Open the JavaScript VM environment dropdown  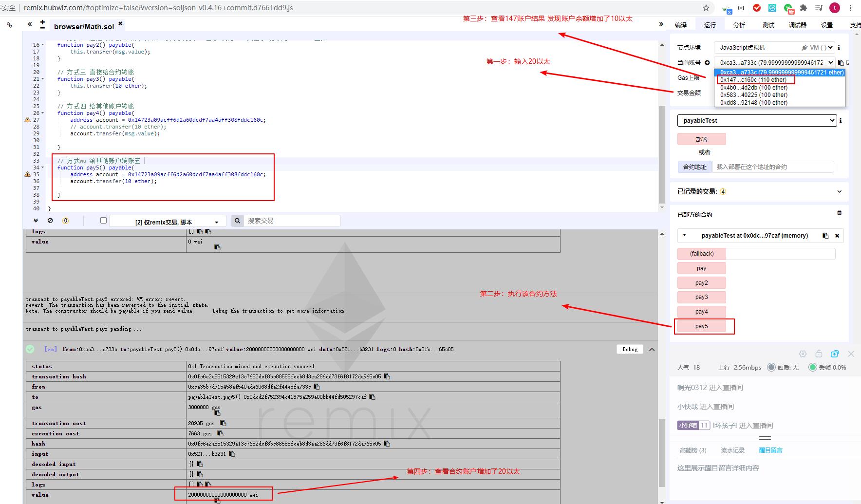[x=774, y=48]
